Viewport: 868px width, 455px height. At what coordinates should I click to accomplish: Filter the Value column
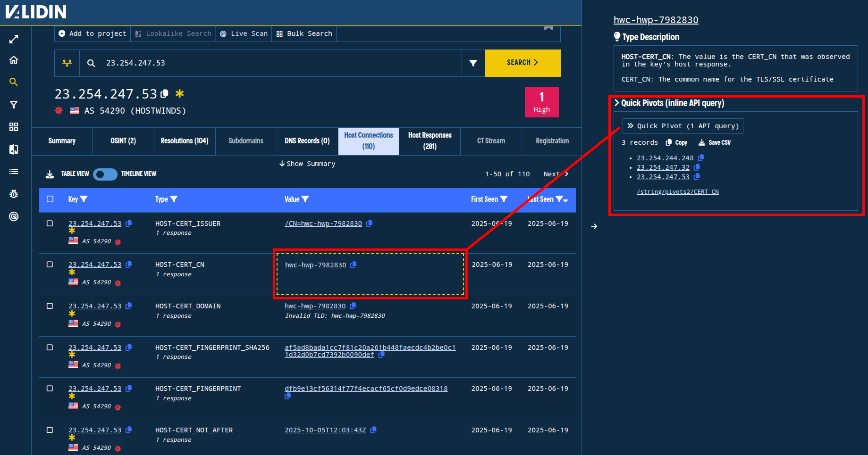point(305,199)
